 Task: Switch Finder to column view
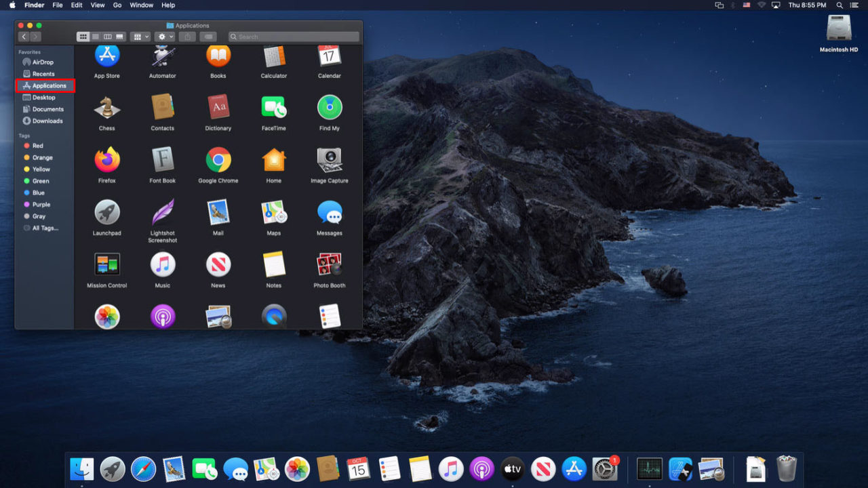point(107,37)
